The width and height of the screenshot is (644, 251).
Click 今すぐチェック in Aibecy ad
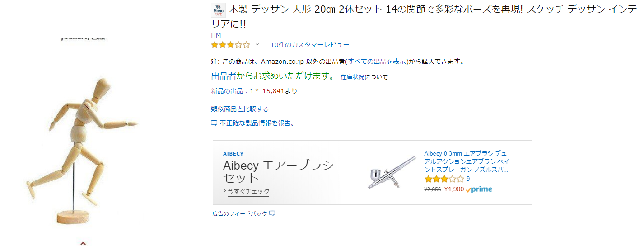(x=248, y=191)
